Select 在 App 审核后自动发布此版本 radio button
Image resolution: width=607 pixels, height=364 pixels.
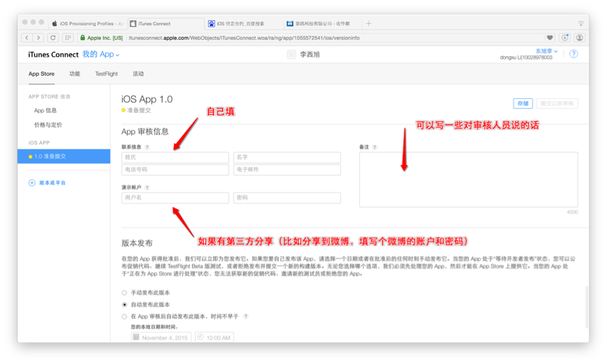[124, 316]
